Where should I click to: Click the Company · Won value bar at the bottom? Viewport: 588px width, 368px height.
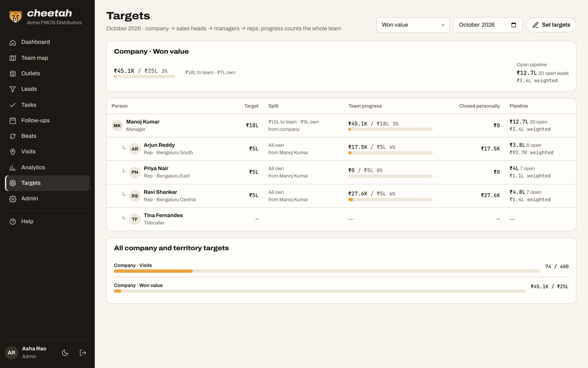[320, 291]
